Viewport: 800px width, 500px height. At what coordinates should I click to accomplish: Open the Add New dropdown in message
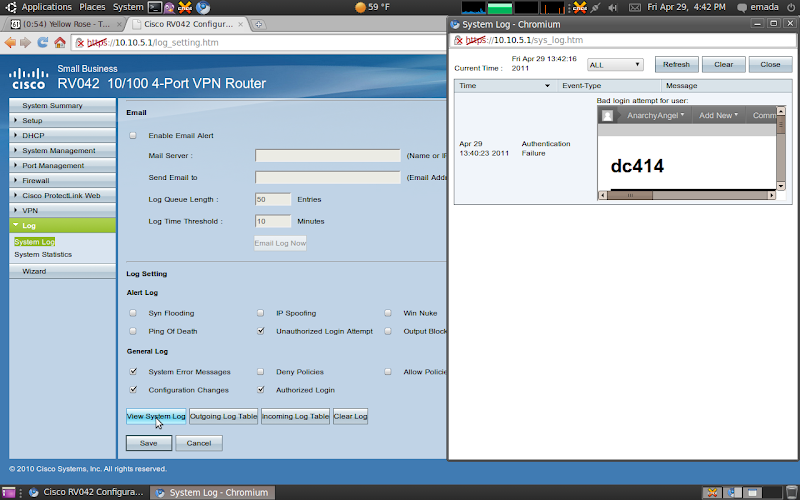(x=718, y=116)
